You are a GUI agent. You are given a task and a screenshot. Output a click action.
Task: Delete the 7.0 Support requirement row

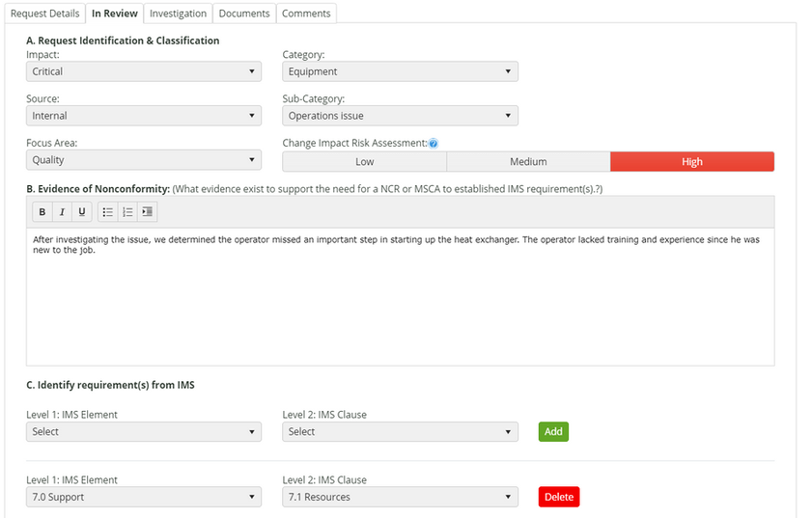point(559,498)
